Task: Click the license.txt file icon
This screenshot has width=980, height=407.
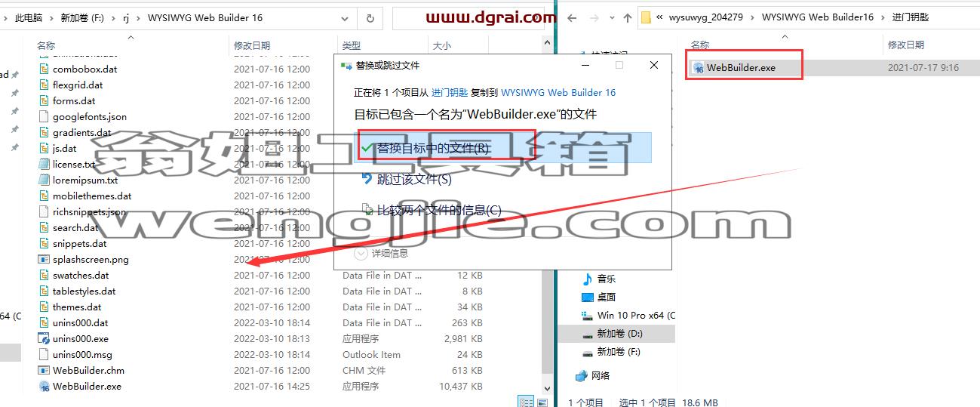Action: (x=45, y=165)
